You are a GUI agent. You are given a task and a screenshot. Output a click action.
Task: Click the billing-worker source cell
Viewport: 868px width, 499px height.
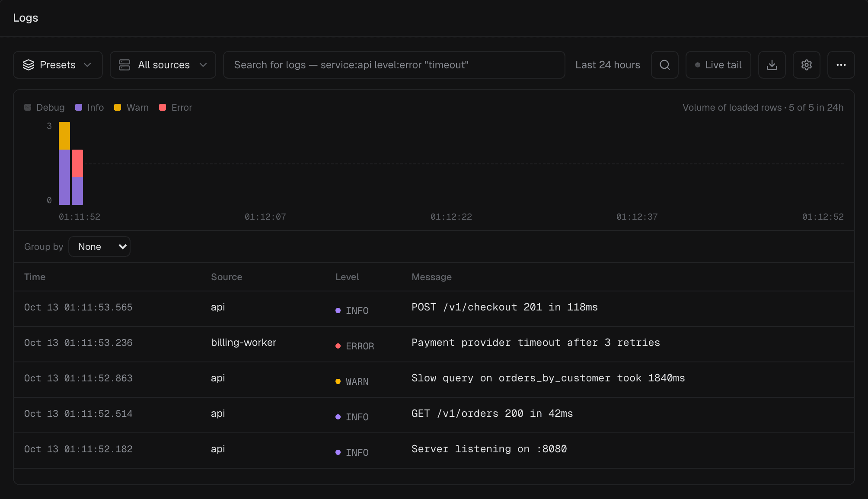[243, 342]
